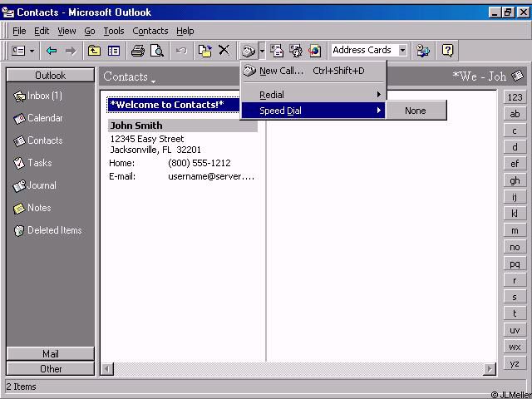This screenshot has width=532, height=399.
Task: Jump to the m index tab
Action: 515,230
